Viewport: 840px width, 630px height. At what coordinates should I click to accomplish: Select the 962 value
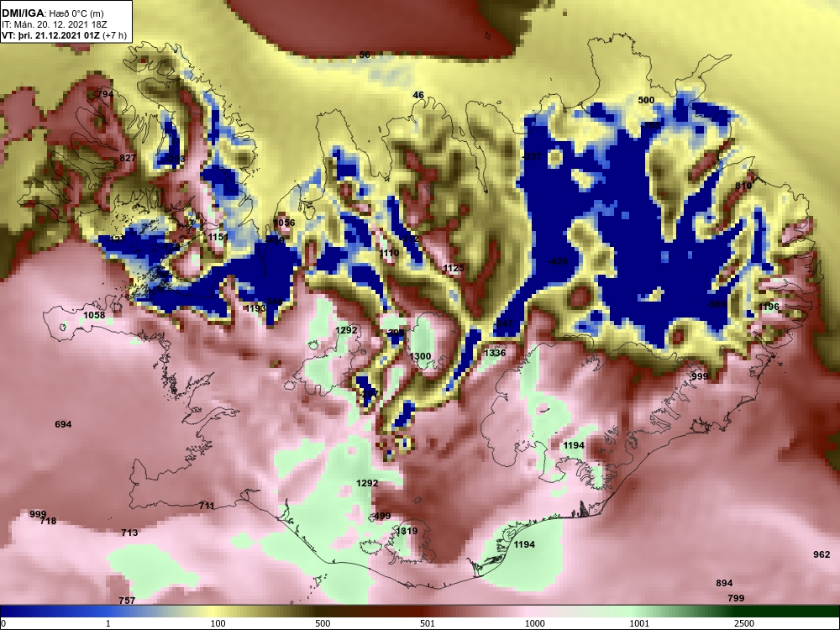[x=822, y=554]
